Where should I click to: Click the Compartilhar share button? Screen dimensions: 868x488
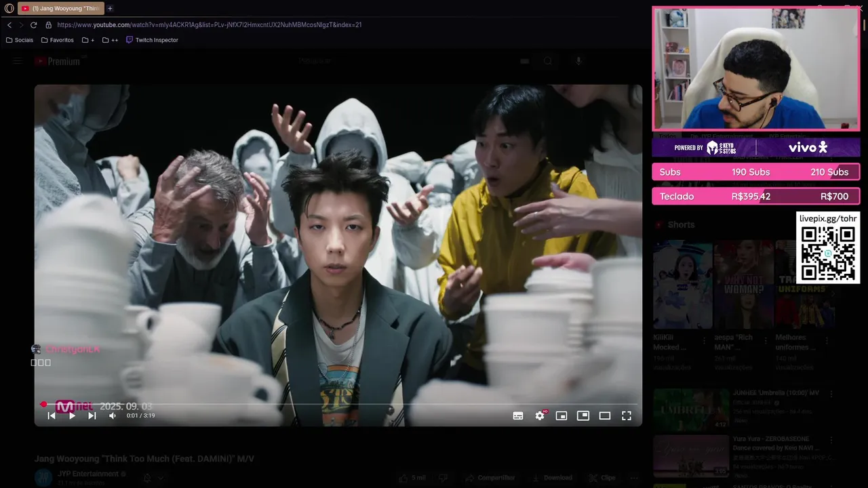[x=490, y=478]
